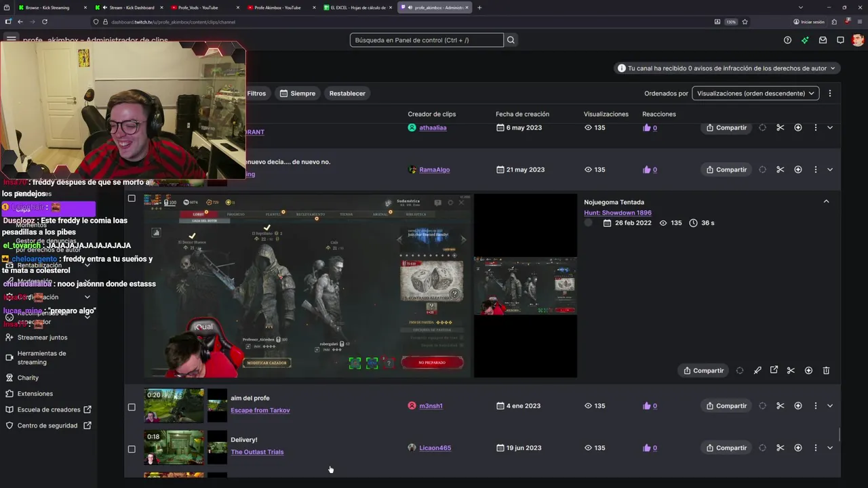Click the circled plus icon in Licaon465's row
The height and width of the screenshot is (488, 868).
tap(797, 448)
